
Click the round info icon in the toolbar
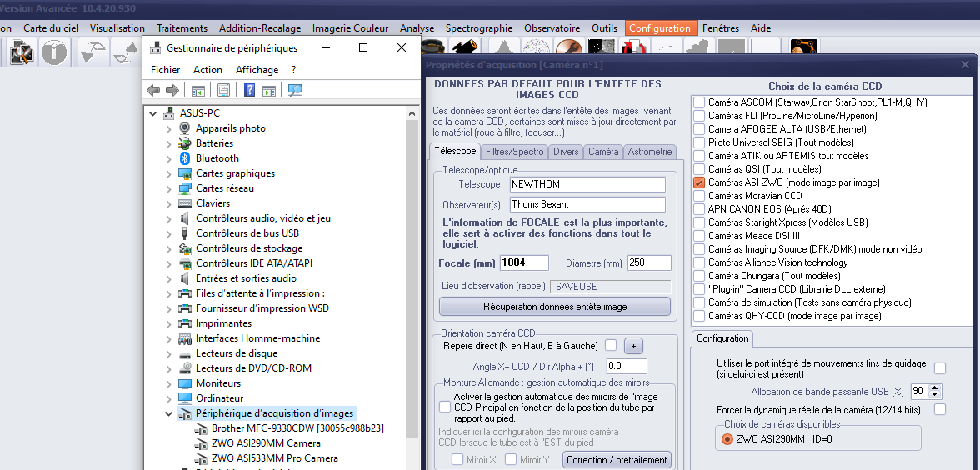[x=54, y=52]
